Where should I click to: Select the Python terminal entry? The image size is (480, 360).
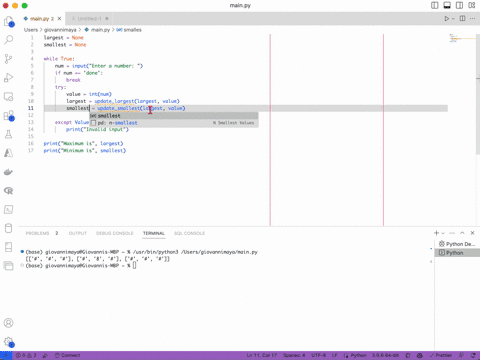coord(457,253)
